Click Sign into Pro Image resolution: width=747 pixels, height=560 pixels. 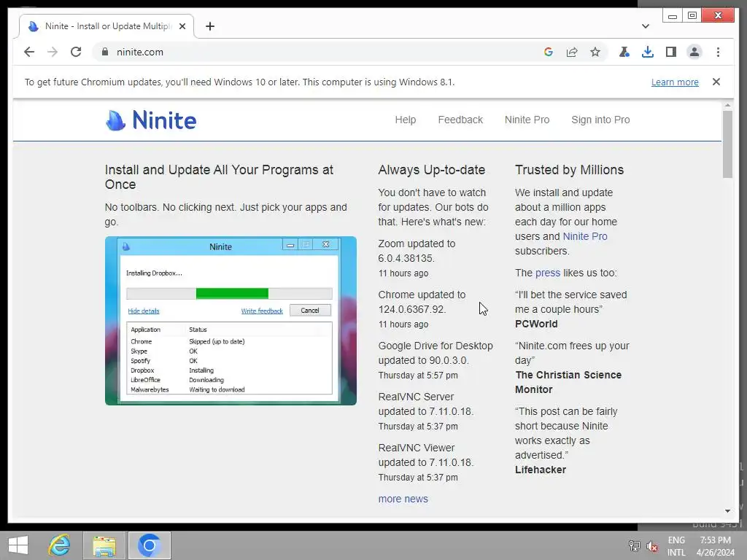(600, 120)
